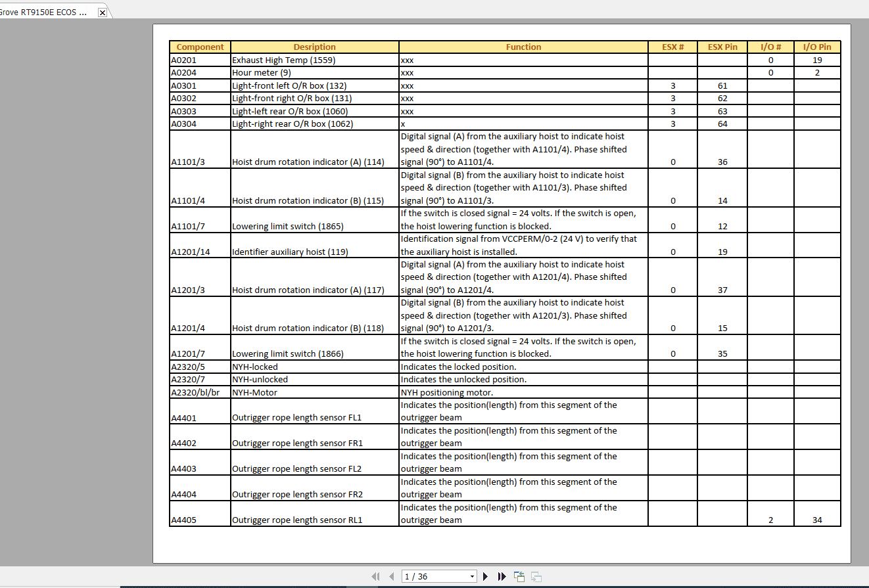Click 'Light-front left O/R box (132)'
This screenshot has height=588, width=869.
tap(289, 85)
